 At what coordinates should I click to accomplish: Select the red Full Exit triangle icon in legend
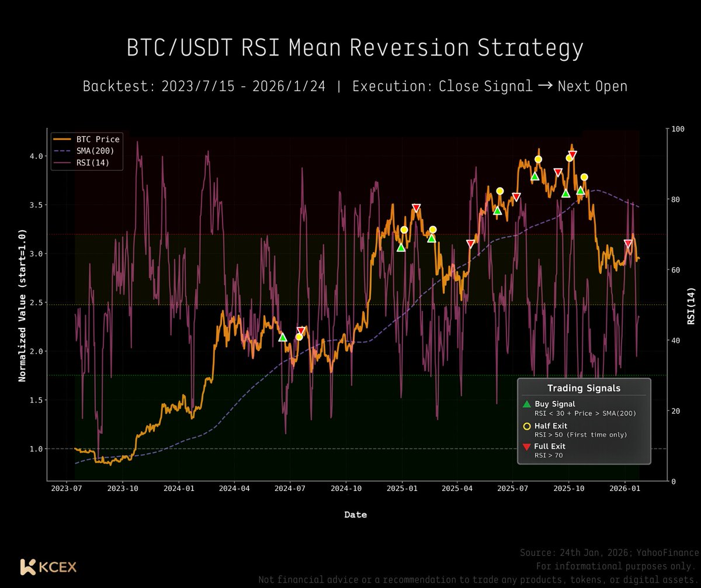528,446
